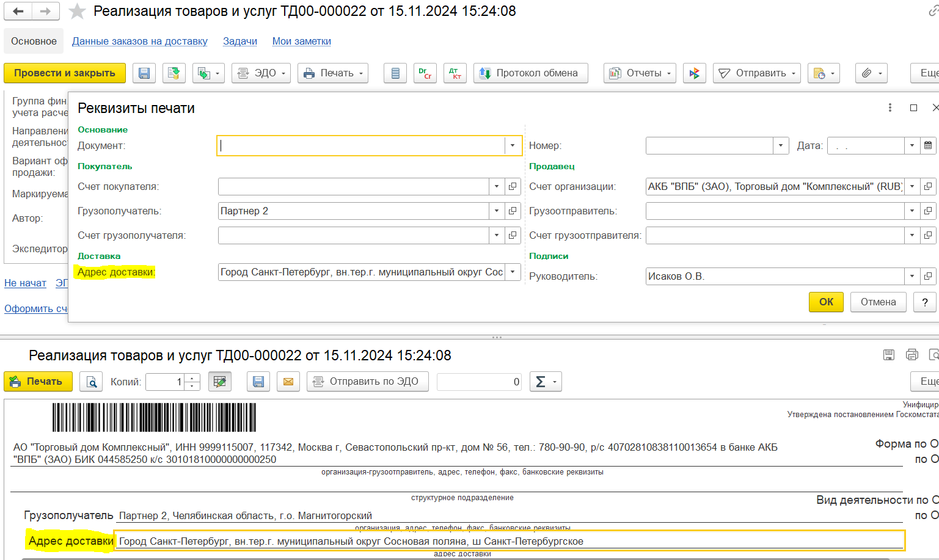Click the printer icon at right of print form header
This screenshot has width=939, height=560.
click(912, 355)
